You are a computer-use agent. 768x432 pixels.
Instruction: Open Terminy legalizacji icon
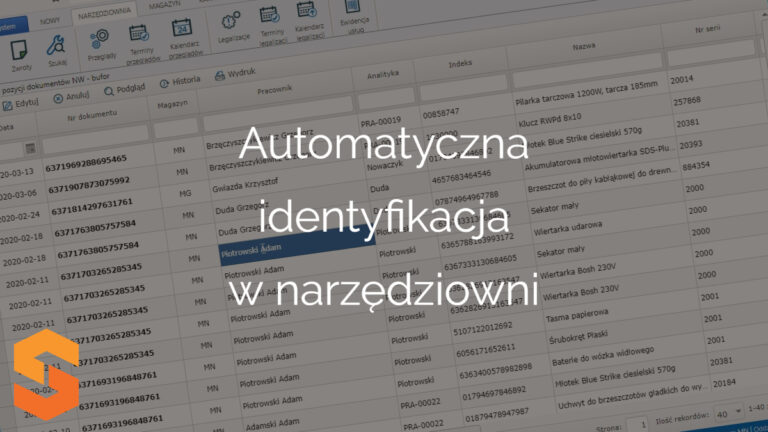tap(271, 25)
